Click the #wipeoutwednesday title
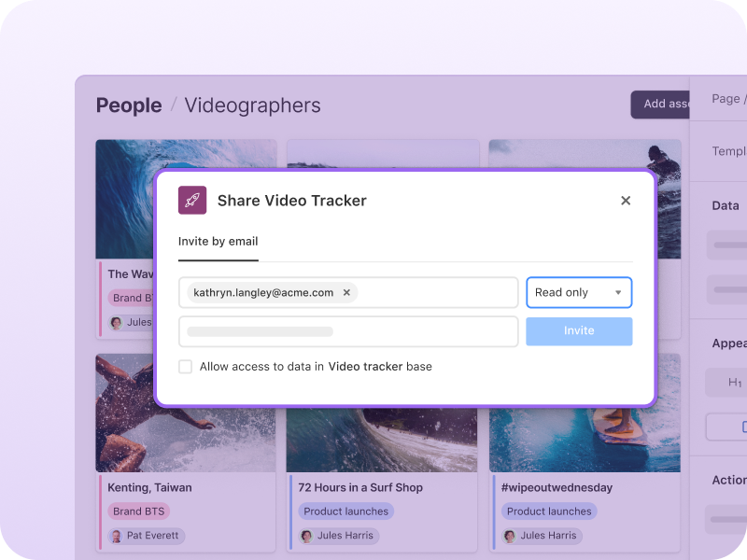This screenshot has width=747, height=560. (557, 487)
